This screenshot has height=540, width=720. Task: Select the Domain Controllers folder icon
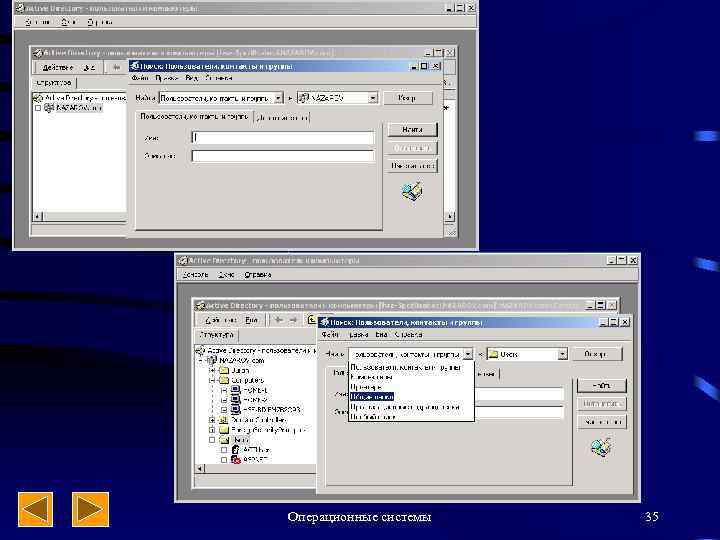224,420
